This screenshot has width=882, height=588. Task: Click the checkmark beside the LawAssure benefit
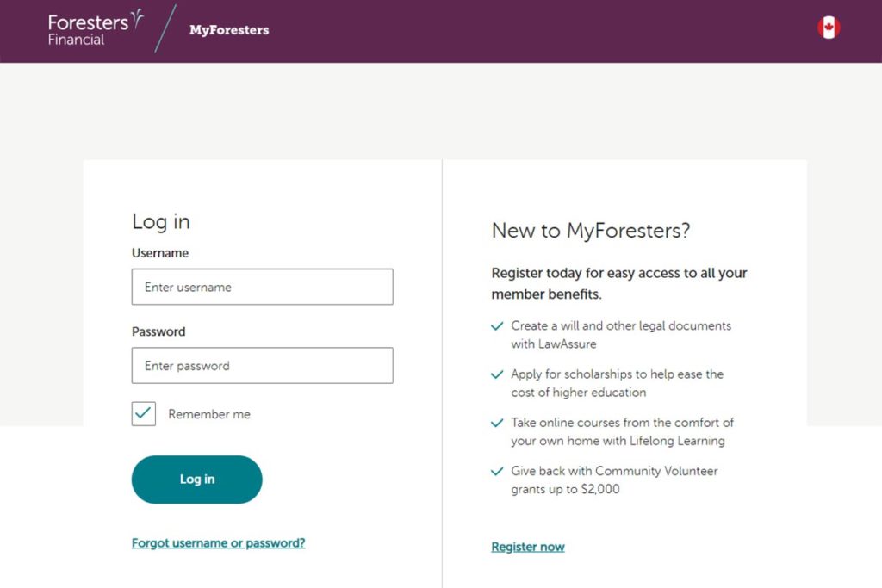[497, 327]
